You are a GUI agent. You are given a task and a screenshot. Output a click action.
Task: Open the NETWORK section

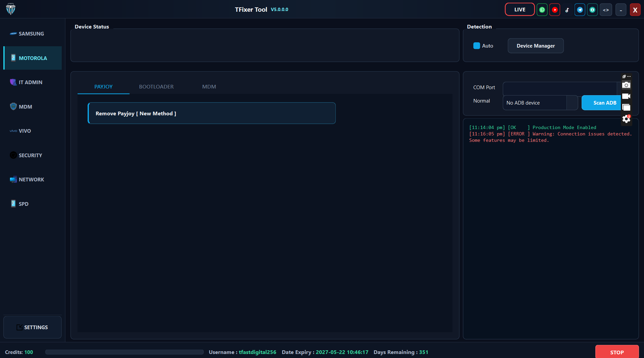33,180
